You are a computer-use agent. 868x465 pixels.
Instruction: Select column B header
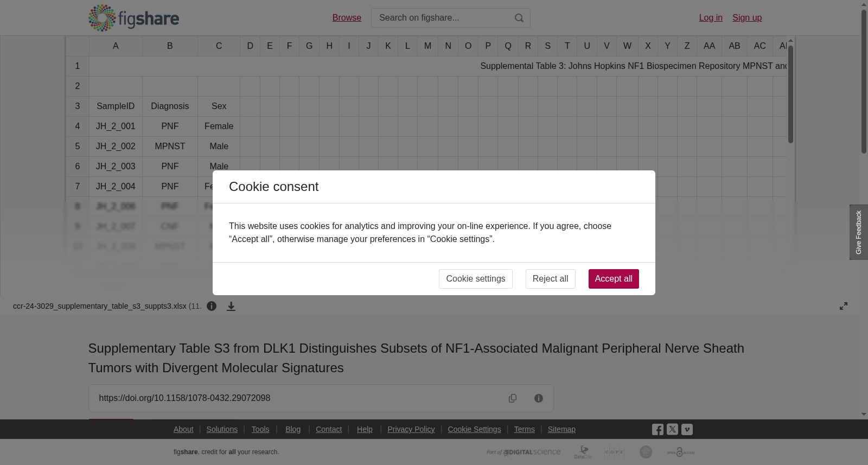click(x=170, y=46)
